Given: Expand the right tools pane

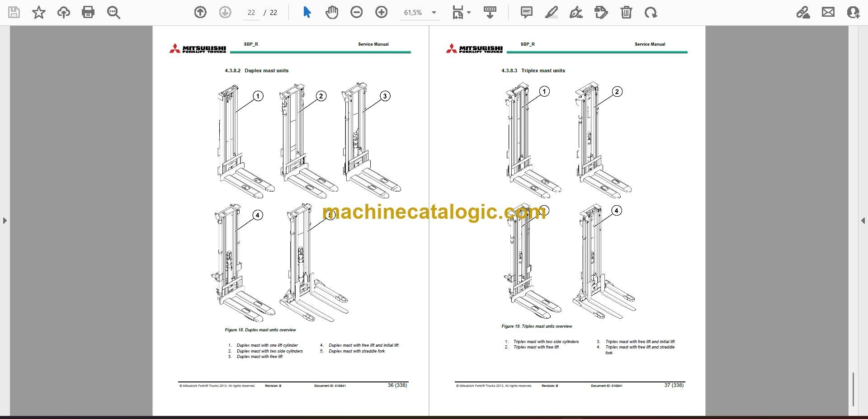Looking at the screenshot, I should tap(863, 221).
